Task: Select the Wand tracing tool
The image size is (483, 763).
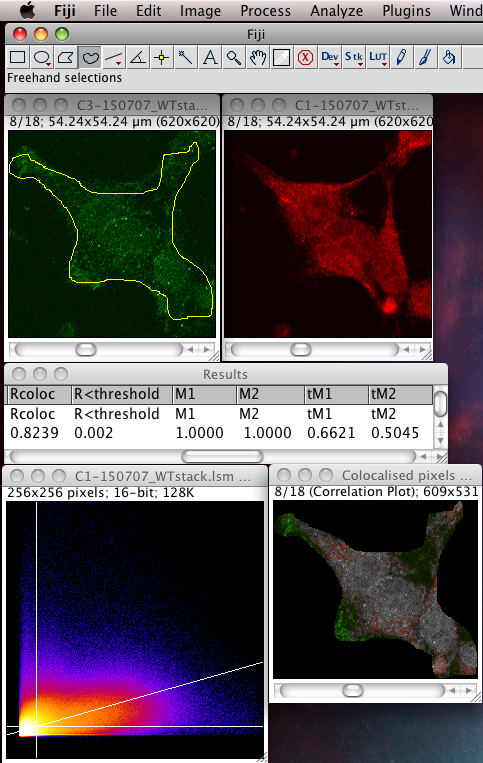Action: click(x=185, y=58)
